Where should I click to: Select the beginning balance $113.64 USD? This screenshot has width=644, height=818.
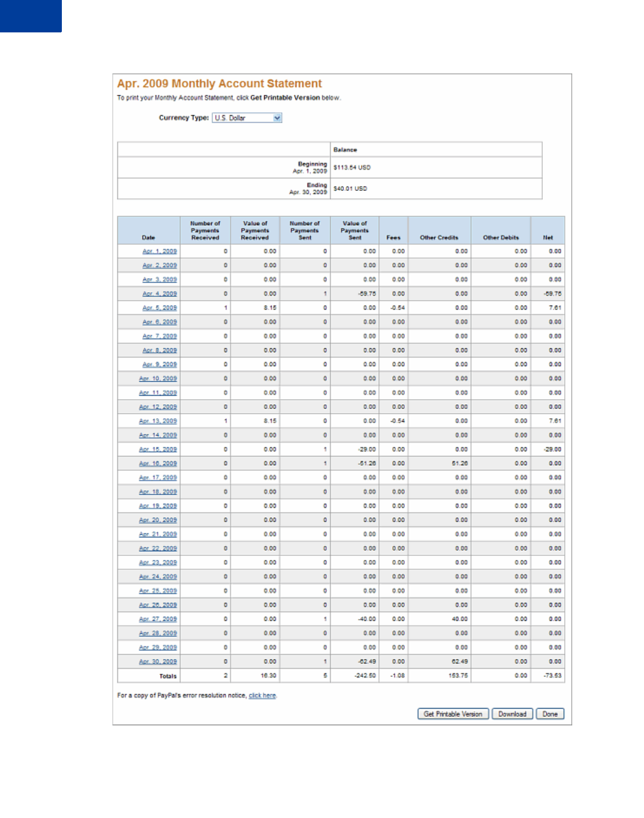pyautogui.click(x=352, y=168)
